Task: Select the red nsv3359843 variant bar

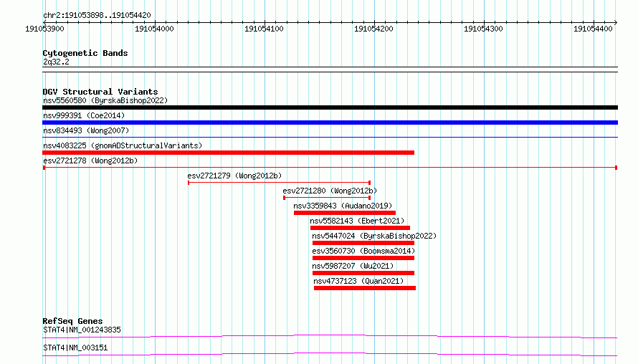Action: coord(345,213)
